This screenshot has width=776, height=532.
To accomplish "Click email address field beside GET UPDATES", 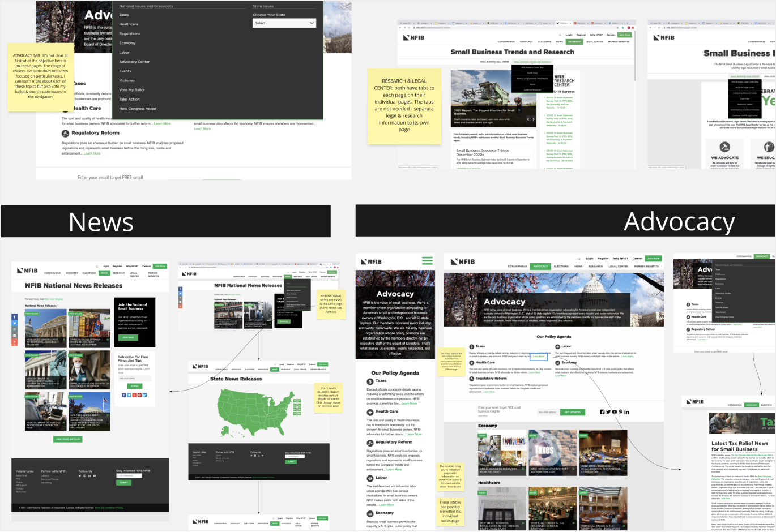I will (547, 412).
